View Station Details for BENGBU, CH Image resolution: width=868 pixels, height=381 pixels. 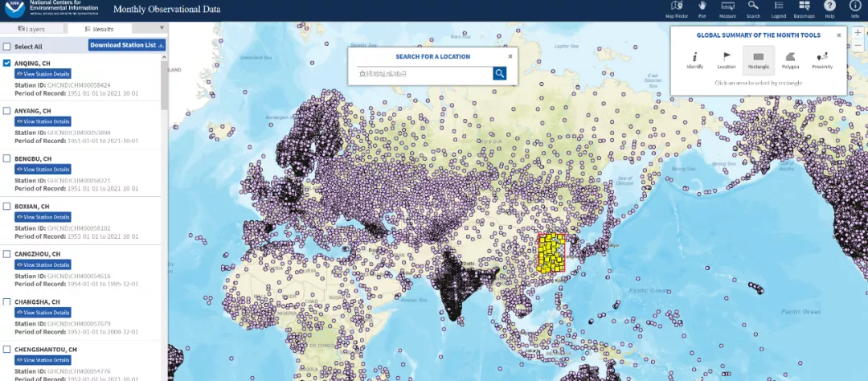click(43, 169)
